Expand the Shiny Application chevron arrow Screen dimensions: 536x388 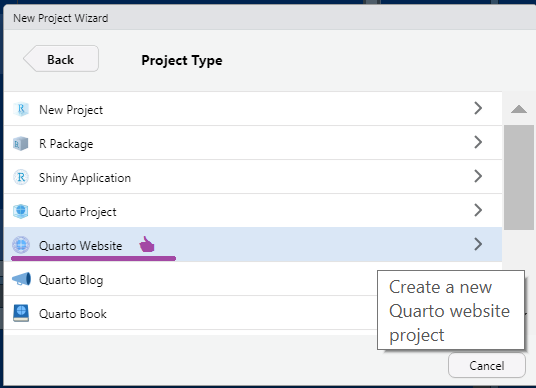pos(478,176)
